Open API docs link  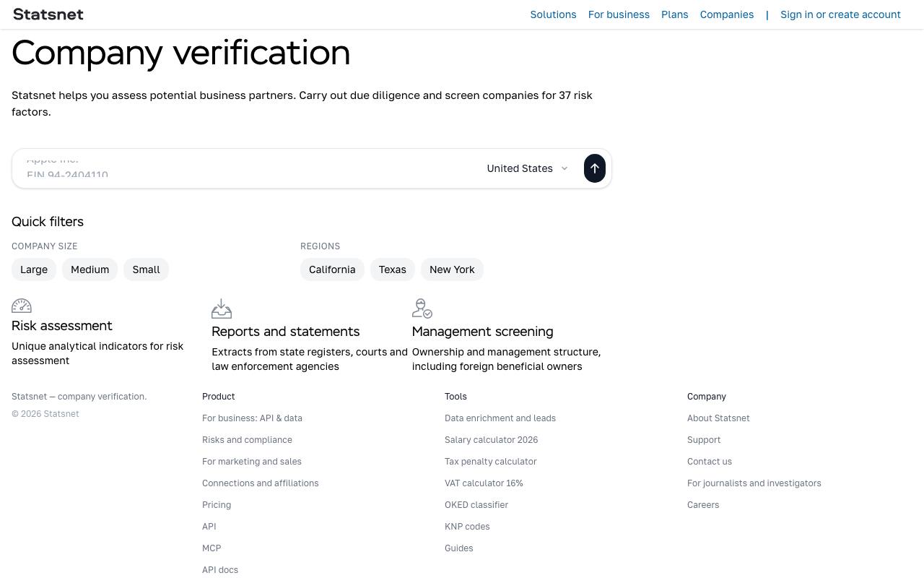[x=220, y=570]
